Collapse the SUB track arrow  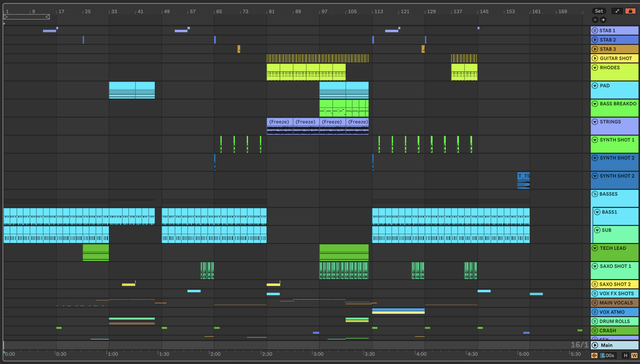coord(597,230)
